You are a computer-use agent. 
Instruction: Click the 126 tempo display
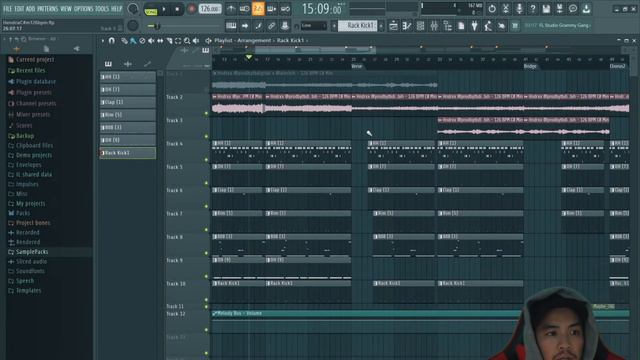(210, 9)
